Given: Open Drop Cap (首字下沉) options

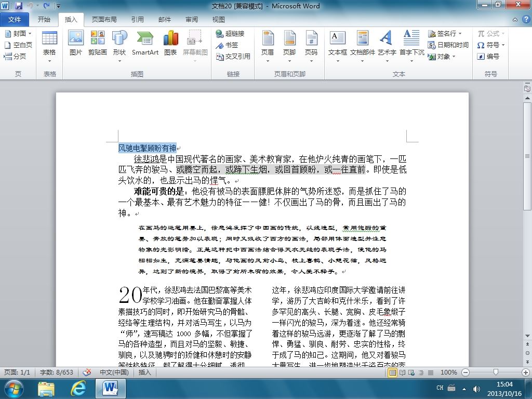Looking at the screenshot, I should pos(411,46).
